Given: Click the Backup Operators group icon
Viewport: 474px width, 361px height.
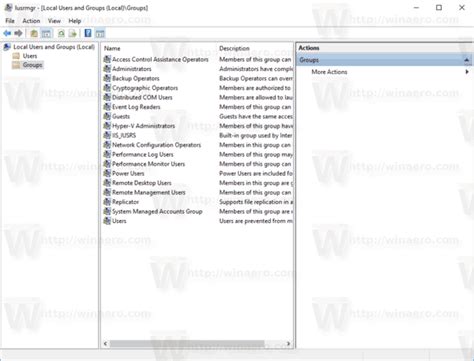Looking at the screenshot, I should [x=107, y=78].
